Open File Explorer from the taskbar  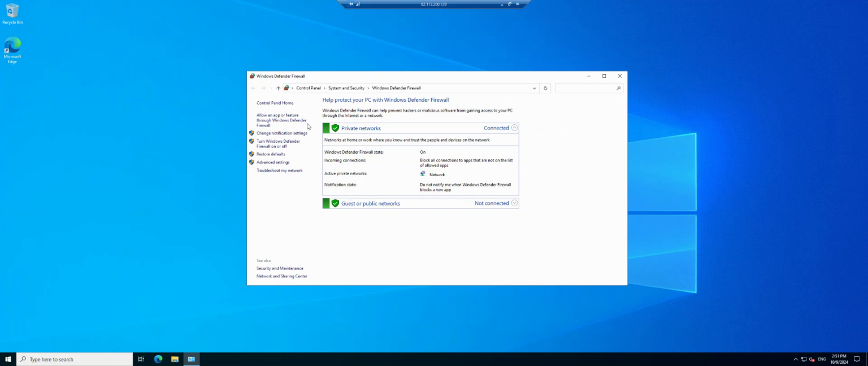point(175,359)
